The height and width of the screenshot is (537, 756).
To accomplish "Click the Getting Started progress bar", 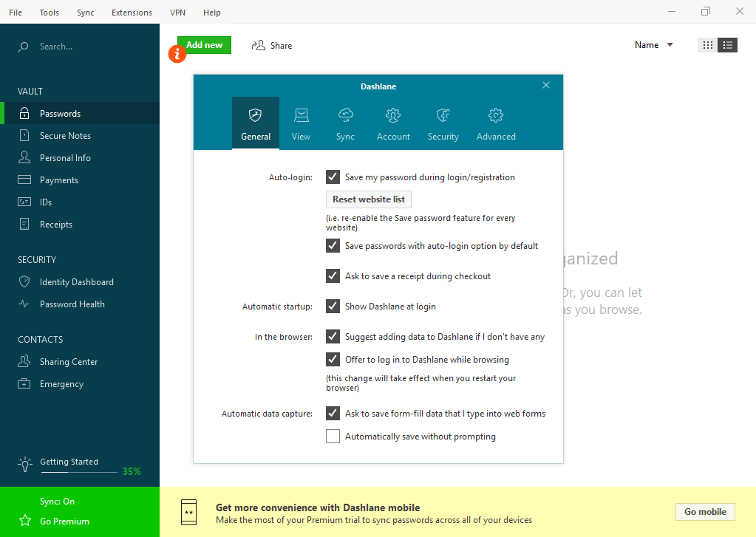I will pos(79,473).
